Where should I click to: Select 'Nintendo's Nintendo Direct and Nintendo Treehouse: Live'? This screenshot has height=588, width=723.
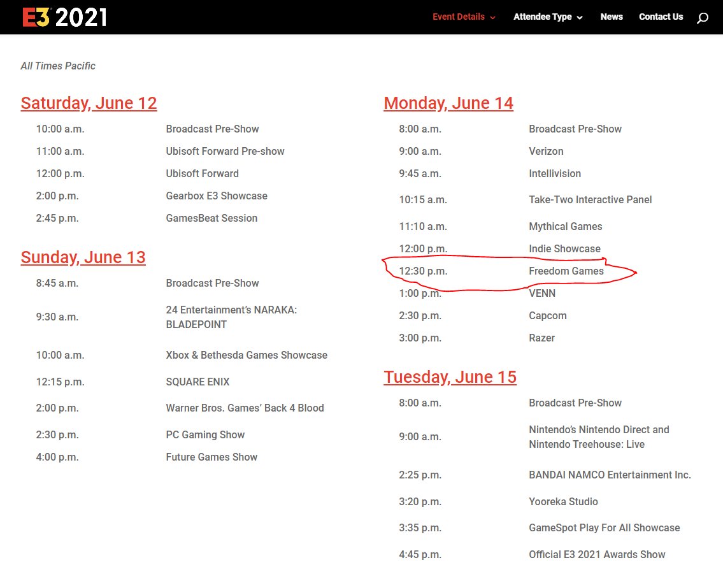pos(599,437)
